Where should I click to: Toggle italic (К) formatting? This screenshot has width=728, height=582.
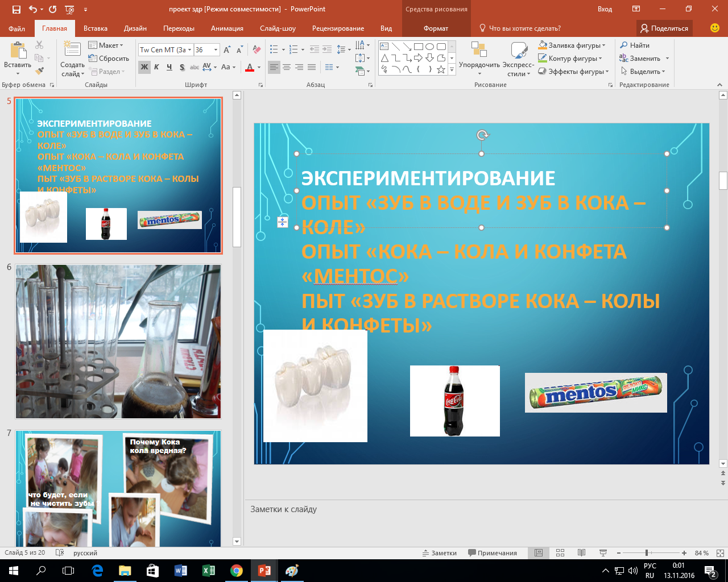156,67
